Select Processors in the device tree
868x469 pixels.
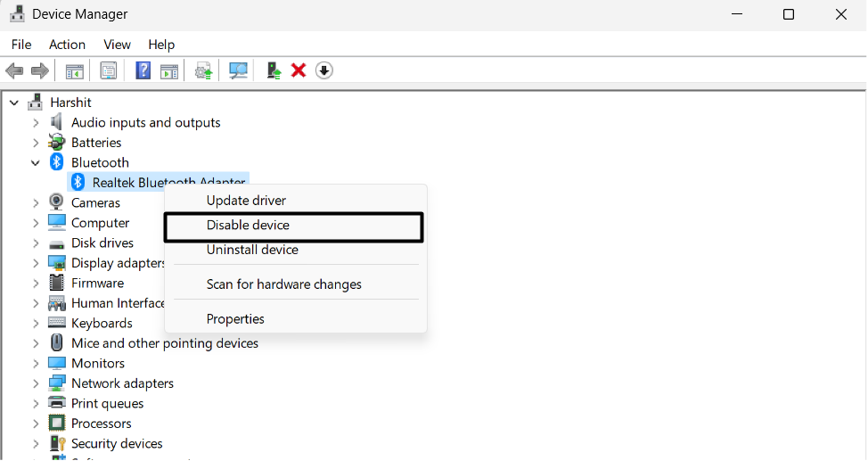point(101,424)
